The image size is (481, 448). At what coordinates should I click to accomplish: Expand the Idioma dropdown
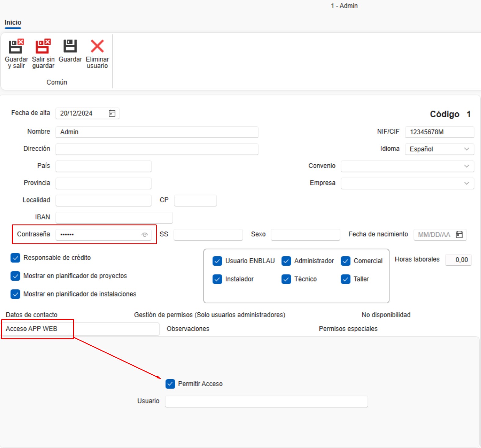point(466,149)
